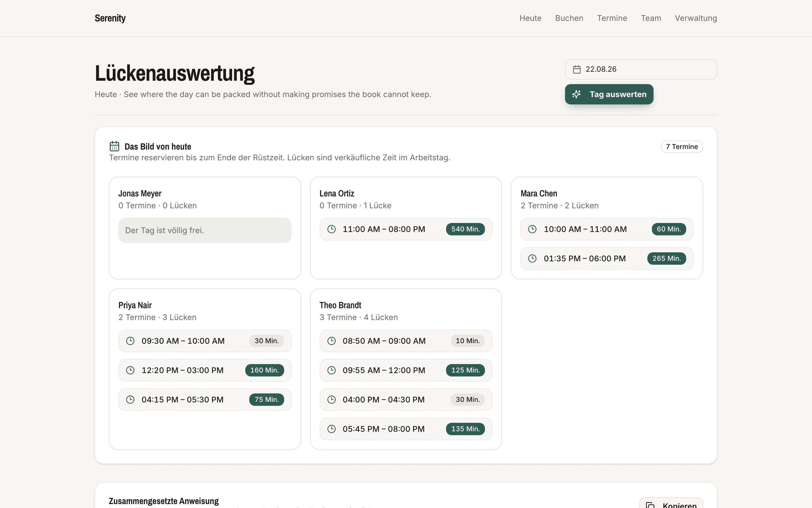
Task: Select the gap time 09:55 AM – 12:00 PM
Action: pos(384,370)
